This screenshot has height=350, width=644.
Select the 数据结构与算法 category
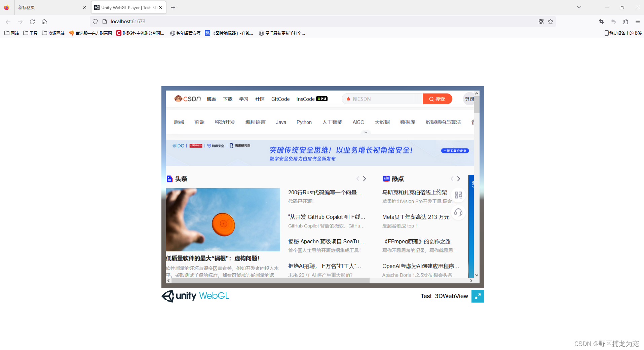443,122
